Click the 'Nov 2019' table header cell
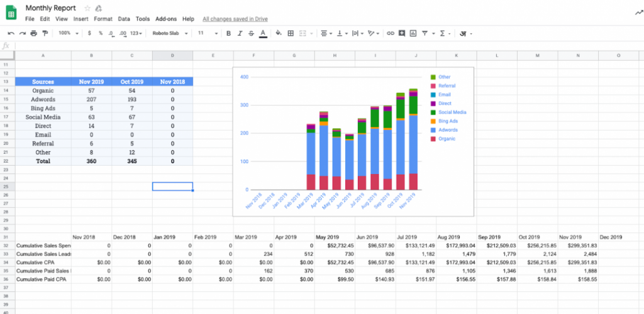Screen dimensions: 644x314 click(x=91, y=82)
